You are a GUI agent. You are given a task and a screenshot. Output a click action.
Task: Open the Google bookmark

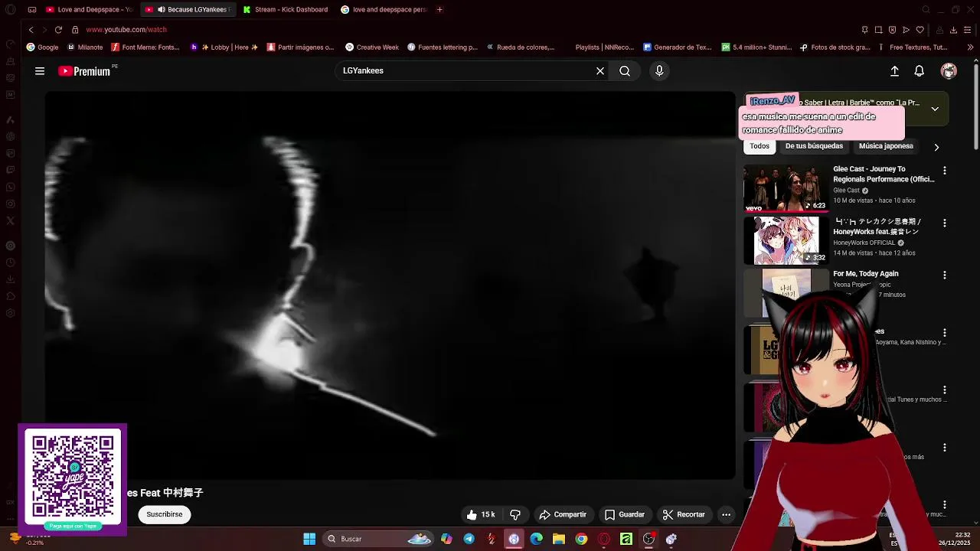pos(42,47)
